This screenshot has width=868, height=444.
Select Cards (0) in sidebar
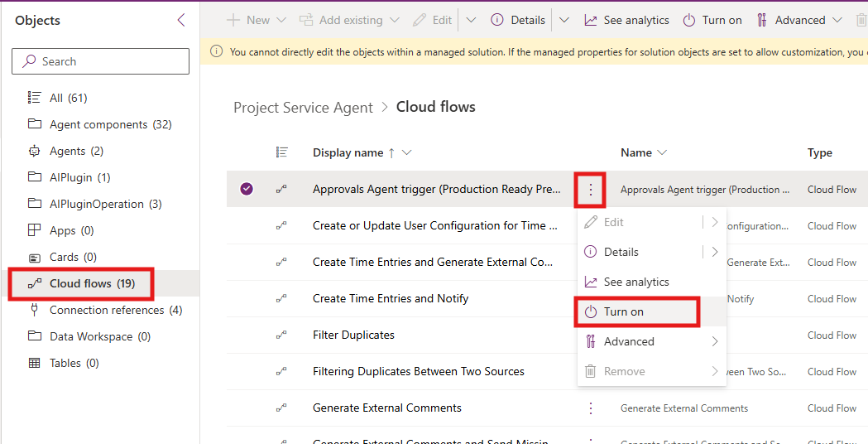pyautogui.click(x=73, y=257)
